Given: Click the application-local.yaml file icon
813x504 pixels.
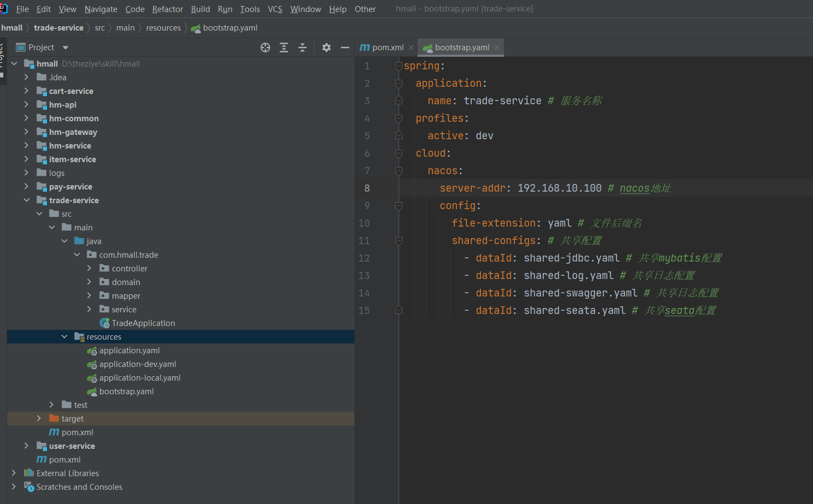Looking at the screenshot, I should [x=92, y=378].
